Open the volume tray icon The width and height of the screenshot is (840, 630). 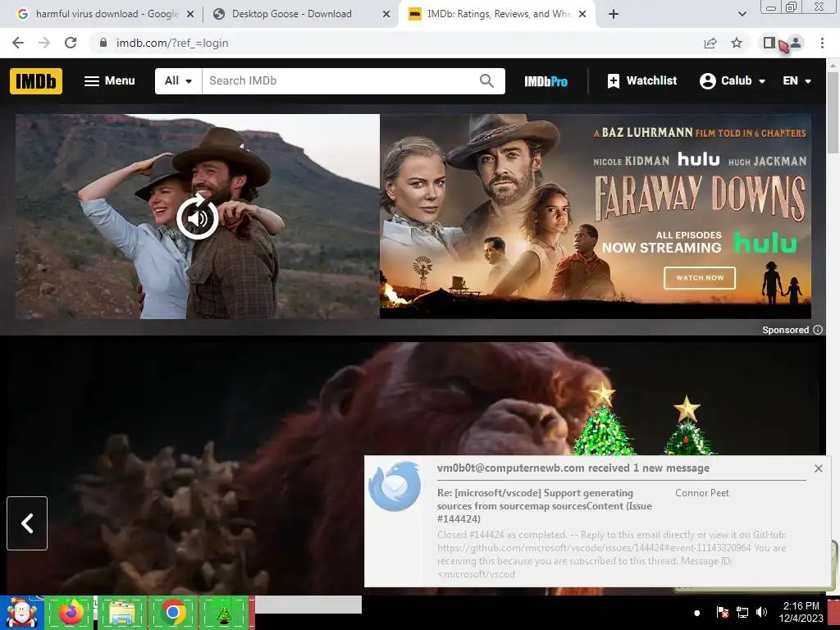[761, 612]
